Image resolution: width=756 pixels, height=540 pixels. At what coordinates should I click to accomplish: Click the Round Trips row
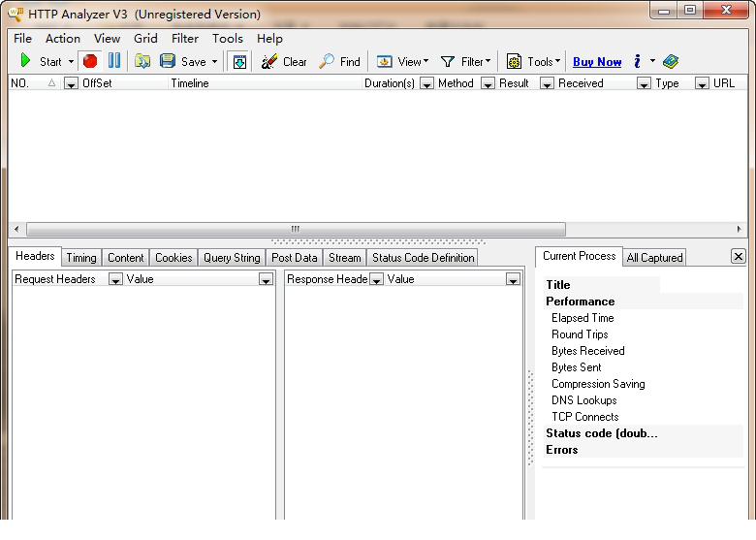(x=644, y=334)
